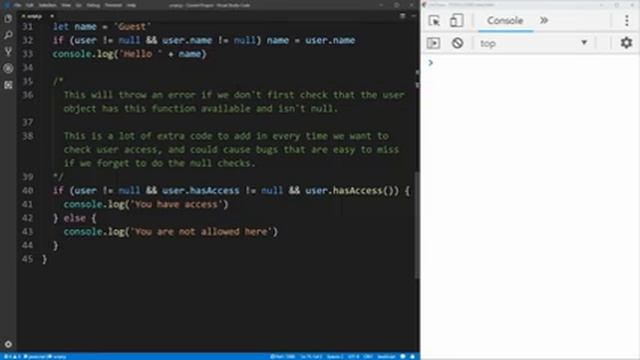Click the text 'let name' on line 31
640x360 pixels.
tap(75, 27)
